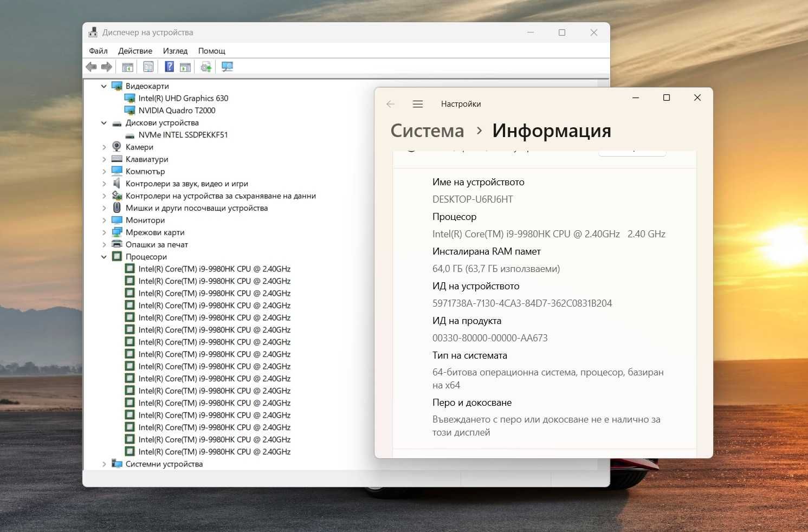The image size is (808, 532).
Task: Click the Име на устройството label
Action: pos(479,182)
